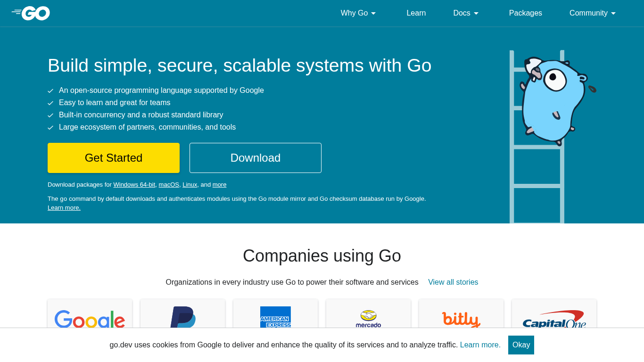Click 'Large ecosystem of partners, communities, and tools'

(147, 127)
